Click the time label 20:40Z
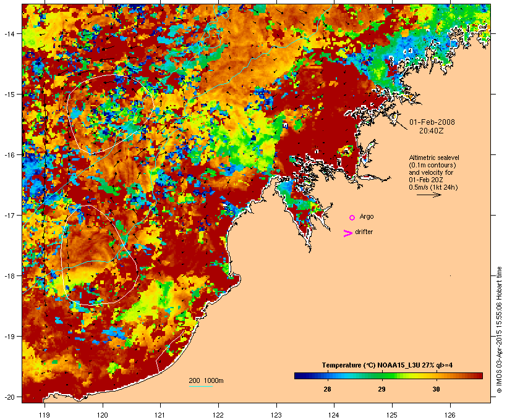The height and width of the screenshot is (420, 507). 432,131
